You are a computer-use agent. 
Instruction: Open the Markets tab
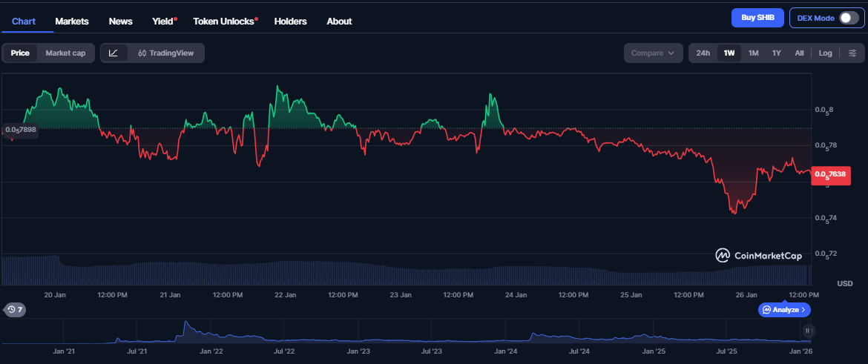click(72, 21)
